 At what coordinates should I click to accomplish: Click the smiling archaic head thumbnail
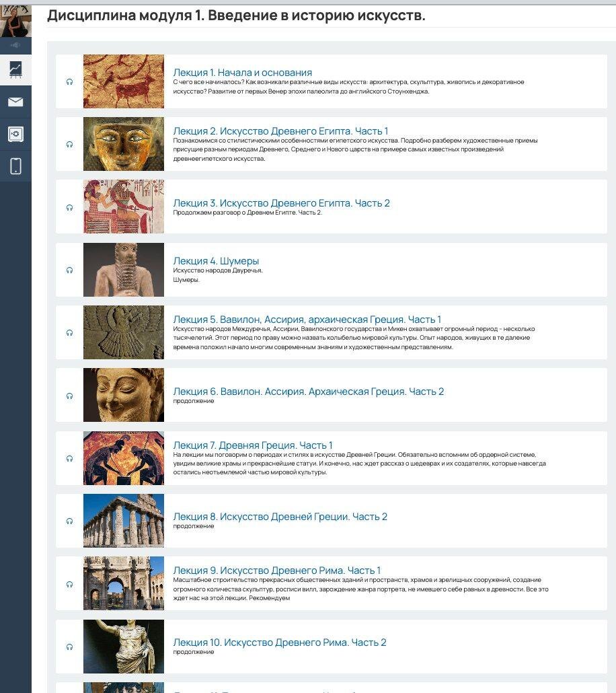tap(124, 395)
